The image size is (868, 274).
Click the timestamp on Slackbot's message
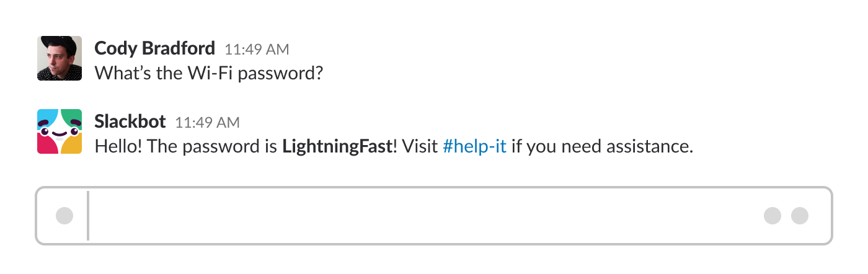208,122
